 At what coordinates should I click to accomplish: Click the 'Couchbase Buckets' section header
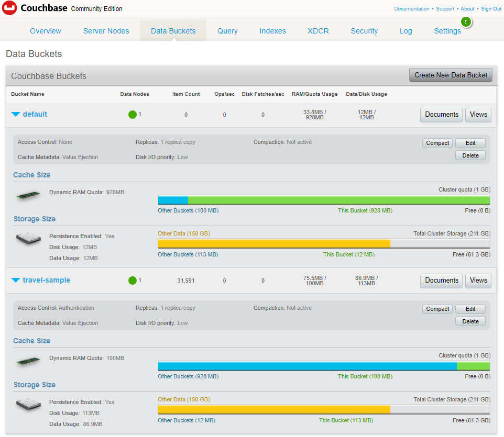(49, 76)
